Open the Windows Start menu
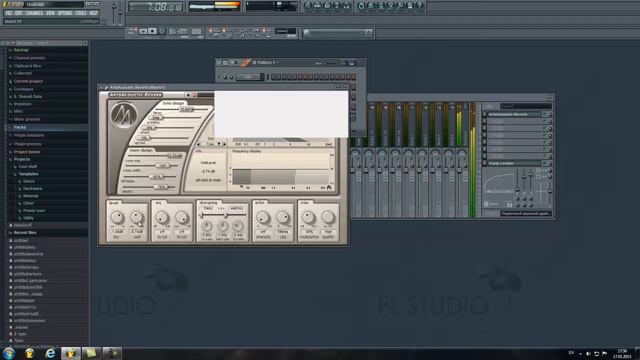Screen dimensions: 640x360 9,353
